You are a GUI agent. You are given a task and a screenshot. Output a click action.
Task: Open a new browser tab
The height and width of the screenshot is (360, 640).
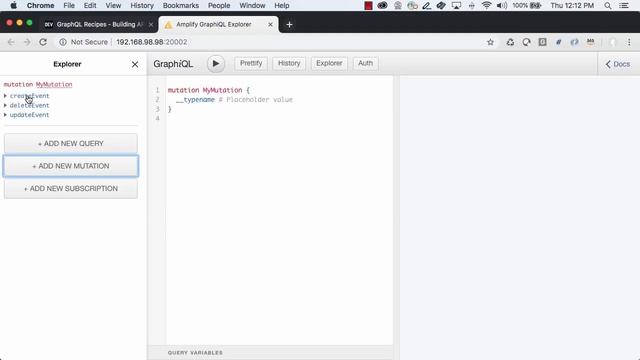pos(289,24)
